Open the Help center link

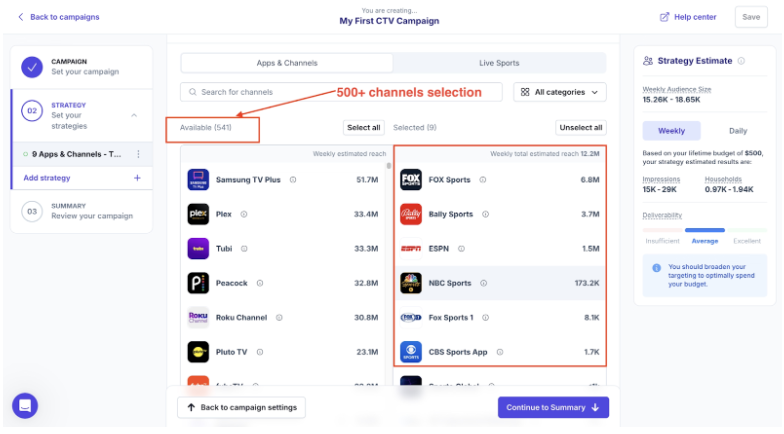(x=688, y=17)
